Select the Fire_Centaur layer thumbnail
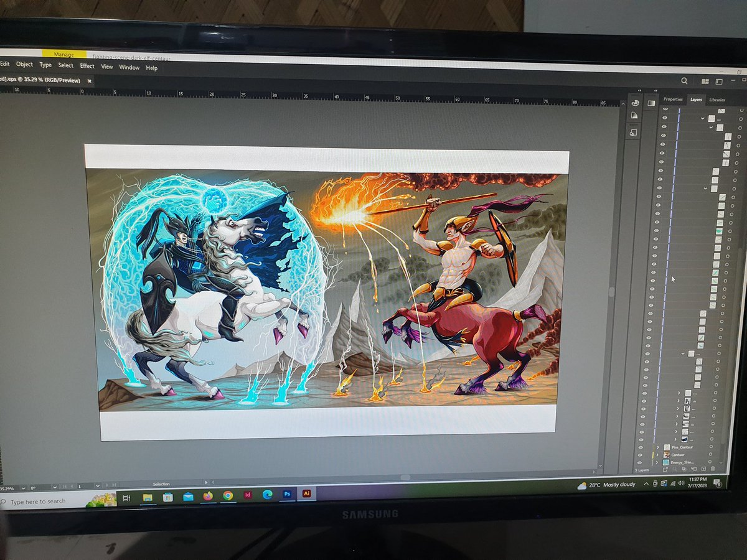The width and height of the screenshot is (747, 560). click(x=667, y=447)
